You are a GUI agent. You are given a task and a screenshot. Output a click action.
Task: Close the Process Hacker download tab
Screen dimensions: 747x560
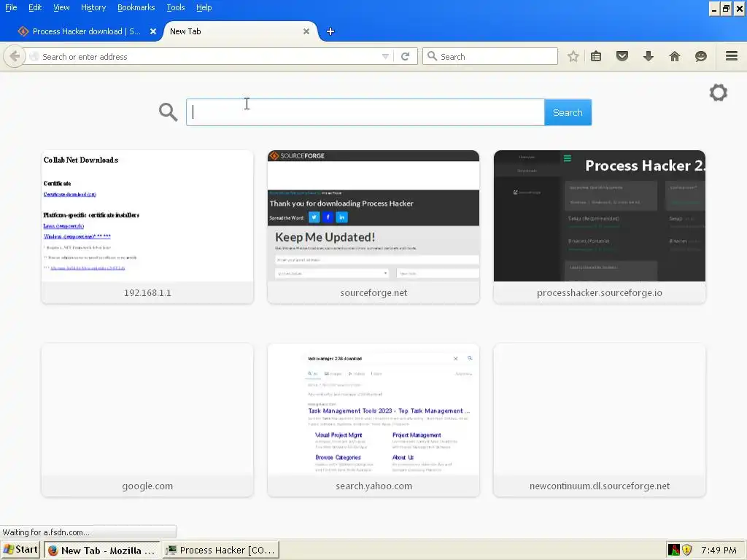click(x=153, y=31)
